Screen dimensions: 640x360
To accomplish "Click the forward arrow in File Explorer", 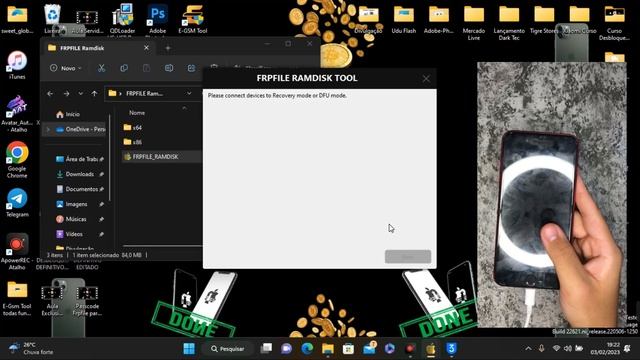I will coord(66,93).
